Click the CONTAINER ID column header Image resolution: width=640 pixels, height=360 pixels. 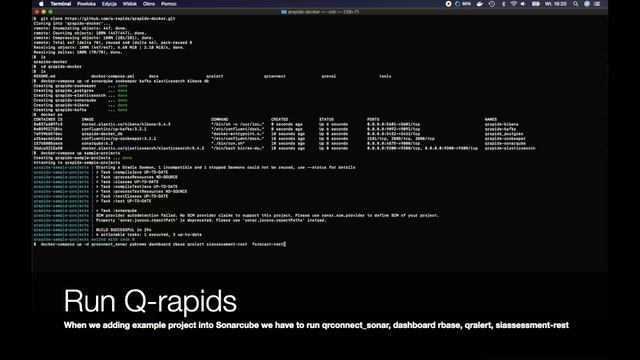(48, 119)
